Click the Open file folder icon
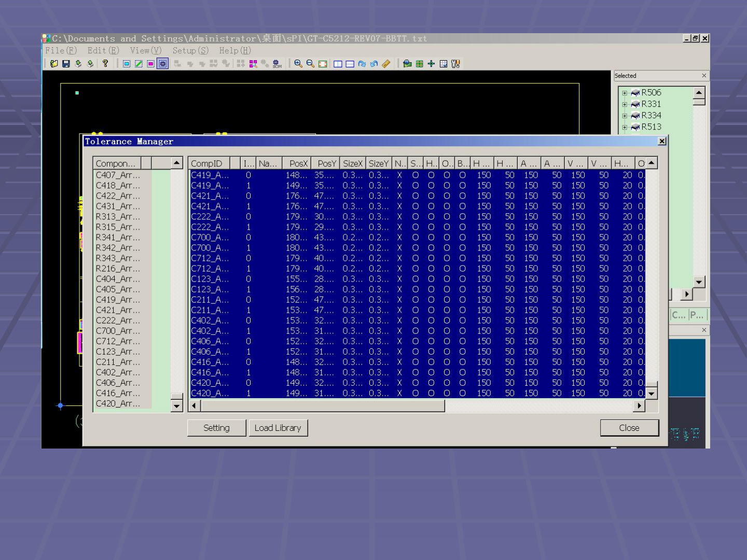The width and height of the screenshot is (747, 560). (54, 64)
